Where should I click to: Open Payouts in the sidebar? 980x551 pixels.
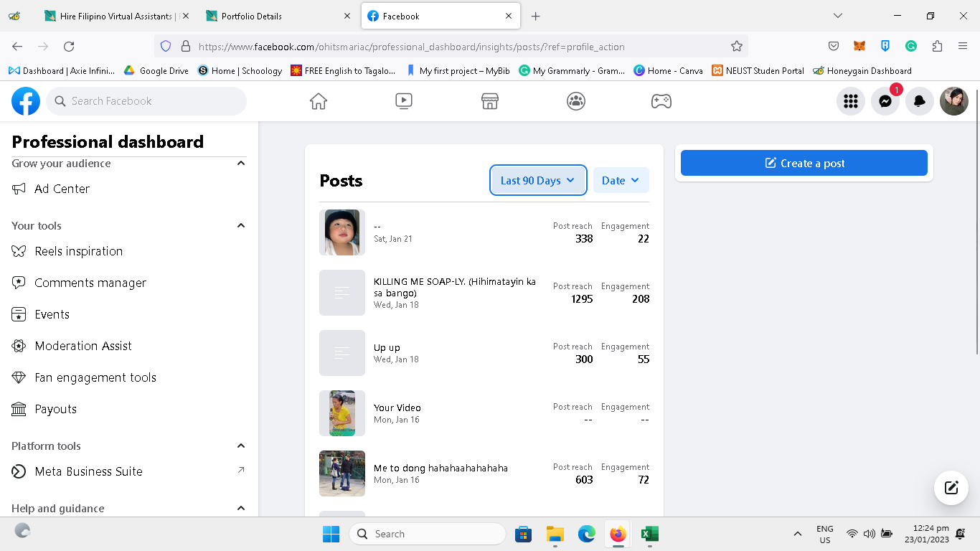point(129,409)
